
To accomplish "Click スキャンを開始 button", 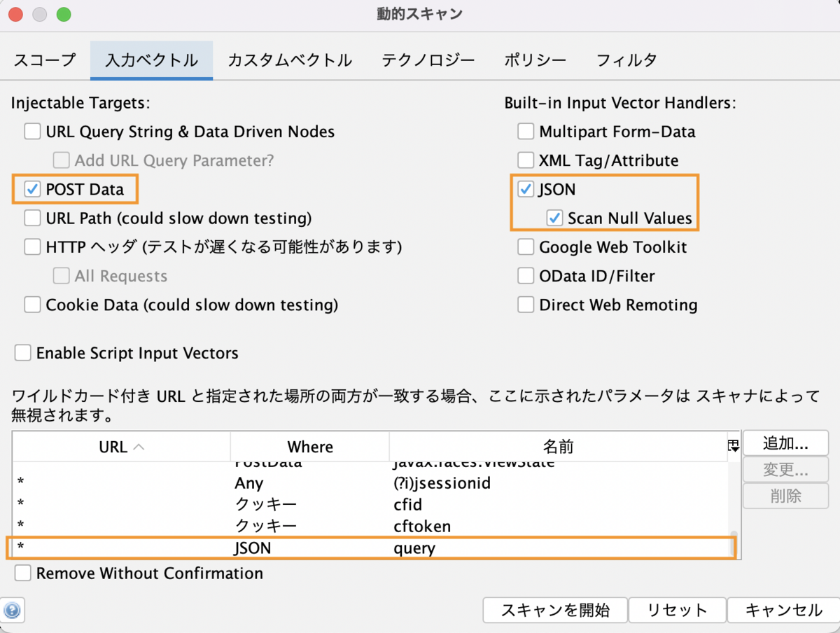I will 555,610.
